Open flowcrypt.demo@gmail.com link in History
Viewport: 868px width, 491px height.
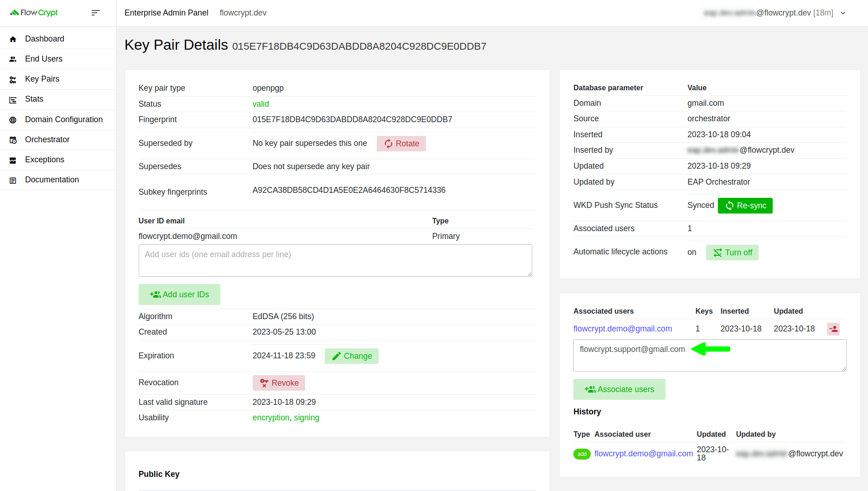(644, 454)
